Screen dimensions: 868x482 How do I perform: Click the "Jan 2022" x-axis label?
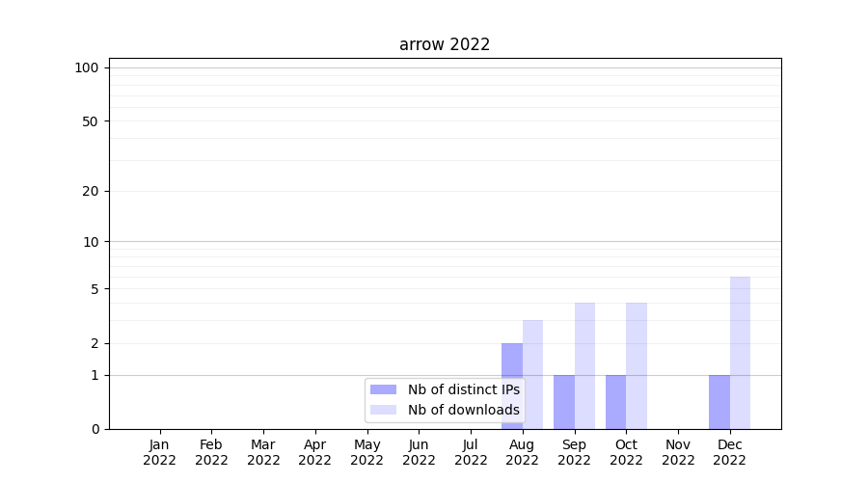160,452
